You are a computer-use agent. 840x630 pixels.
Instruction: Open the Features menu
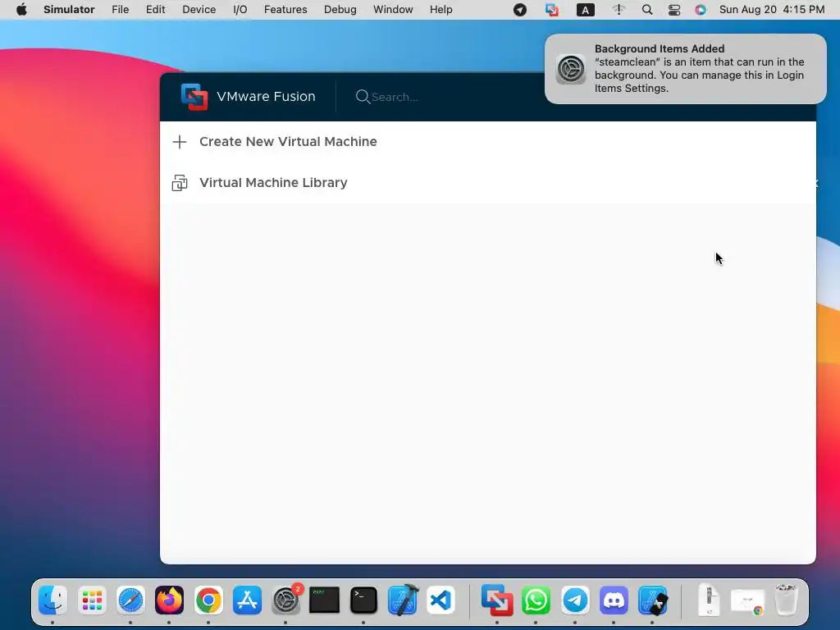285,10
